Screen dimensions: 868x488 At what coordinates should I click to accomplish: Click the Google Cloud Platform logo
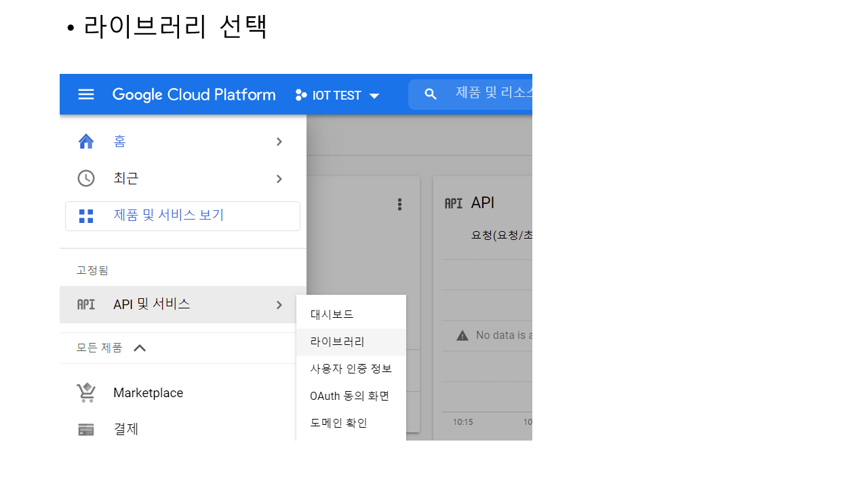point(194,95)
